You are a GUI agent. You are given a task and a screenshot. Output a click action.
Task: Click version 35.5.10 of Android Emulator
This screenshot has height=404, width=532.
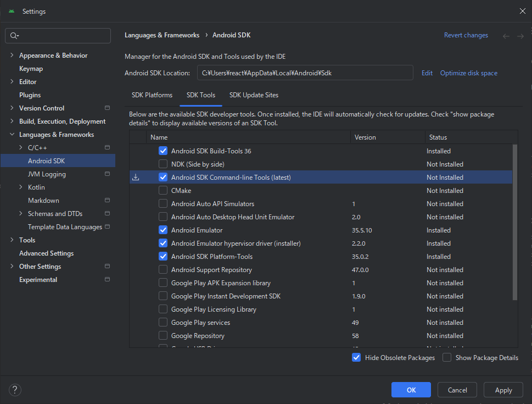(362, 230)
